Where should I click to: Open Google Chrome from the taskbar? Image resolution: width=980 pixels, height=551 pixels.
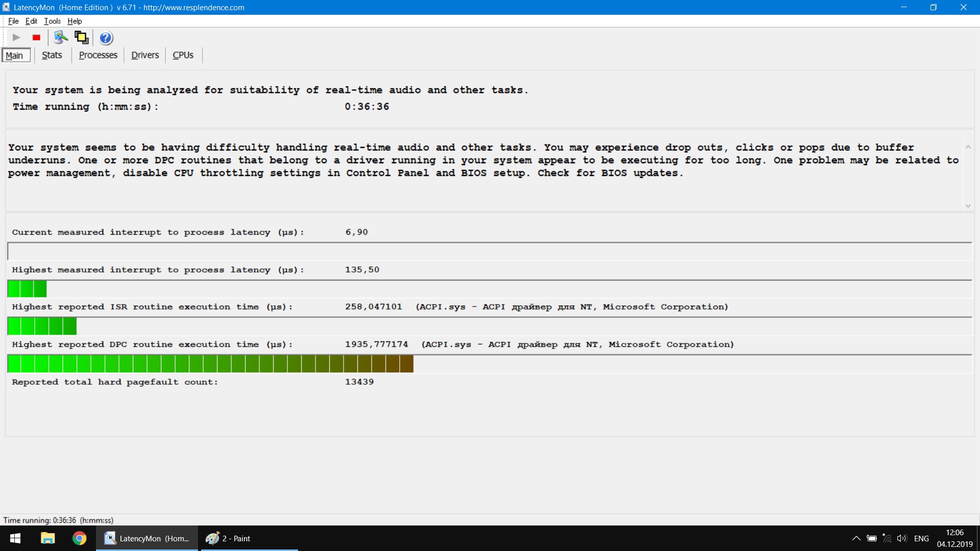point(80,538)
